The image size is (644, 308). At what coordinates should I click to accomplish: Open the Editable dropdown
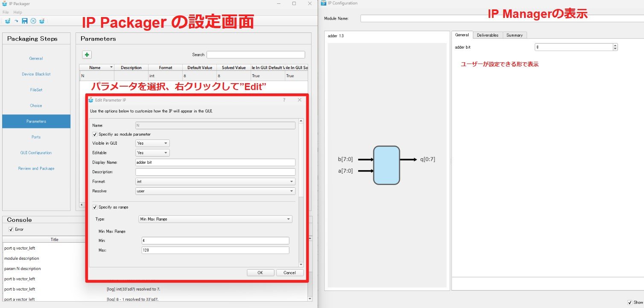point(152,153)
